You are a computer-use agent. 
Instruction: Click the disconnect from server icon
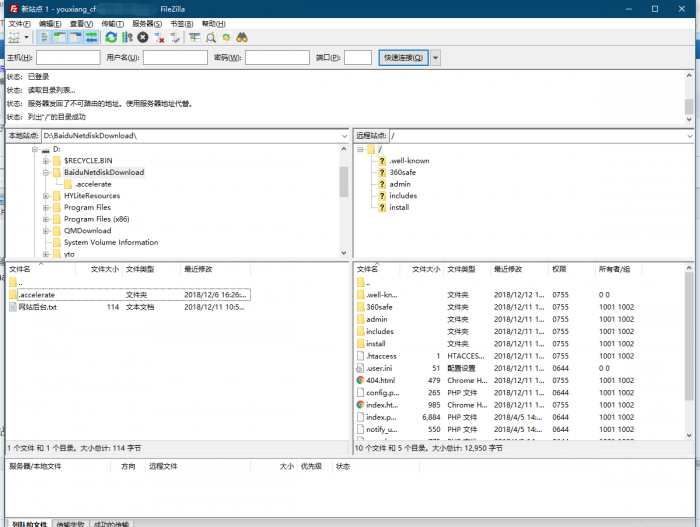159,37
